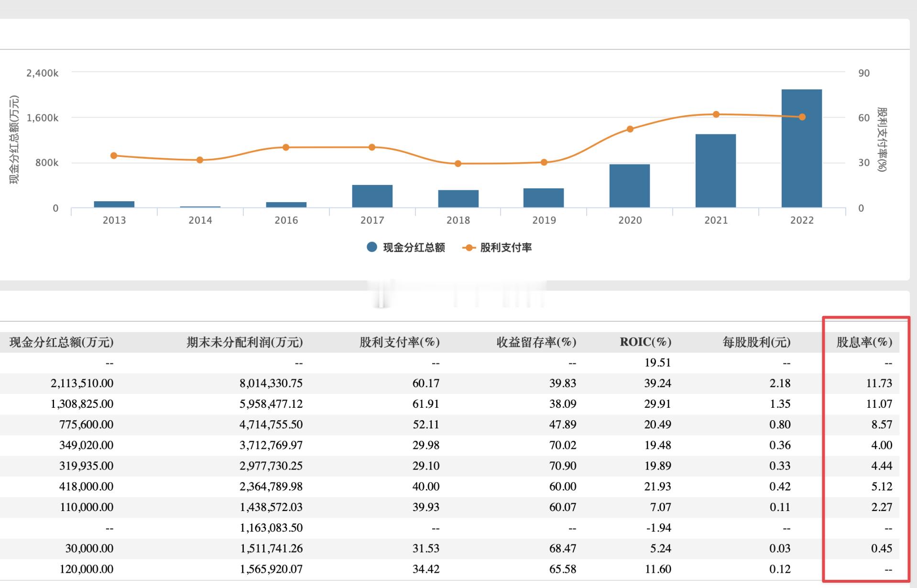The height and width of the screenshot is (588, 917).
Task: Select the cell 120,000.00
Action: [x=87, y=569]
